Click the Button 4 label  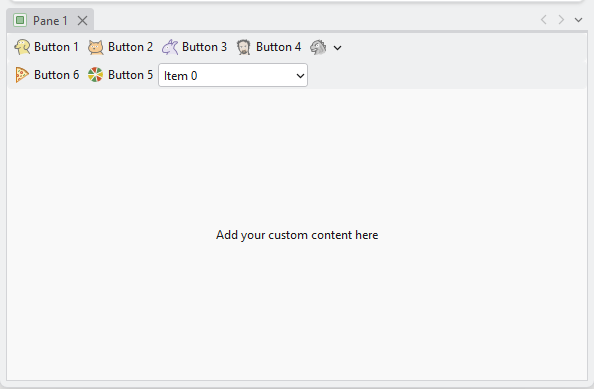coord(278,47)
